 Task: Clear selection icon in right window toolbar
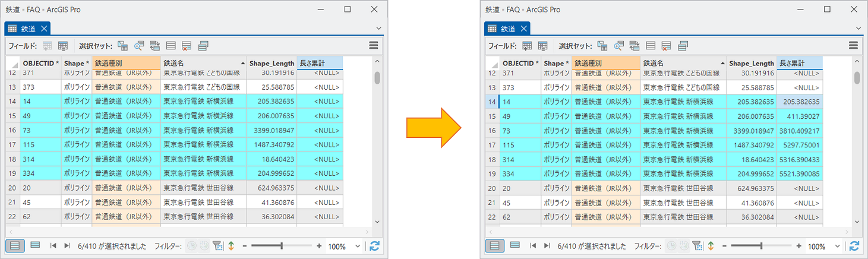pos(651,46)
